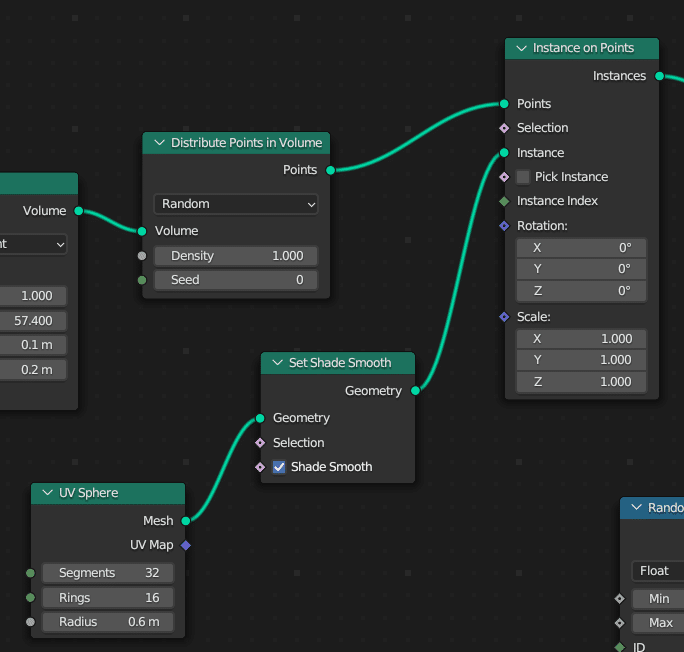Collapse the UV Sphere node
Image resolution: width=684 pixels, height=652 pixels.
click(47, 493)
